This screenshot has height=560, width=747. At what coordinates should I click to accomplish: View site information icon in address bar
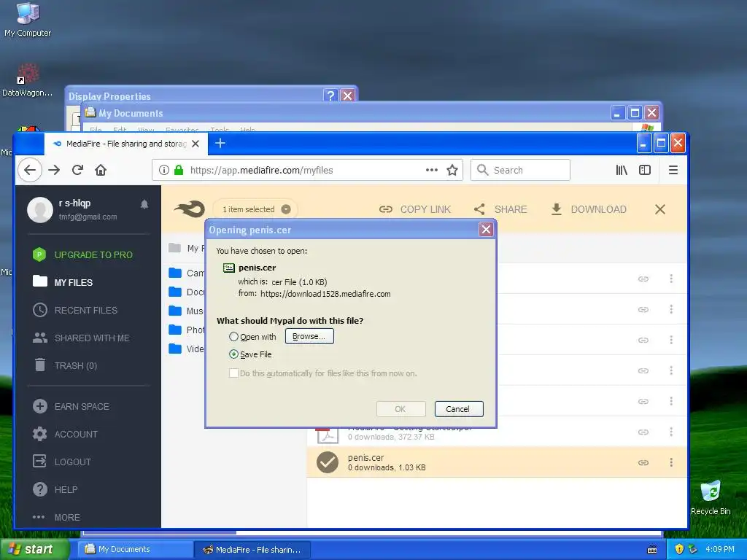click(x=164, y=170)
